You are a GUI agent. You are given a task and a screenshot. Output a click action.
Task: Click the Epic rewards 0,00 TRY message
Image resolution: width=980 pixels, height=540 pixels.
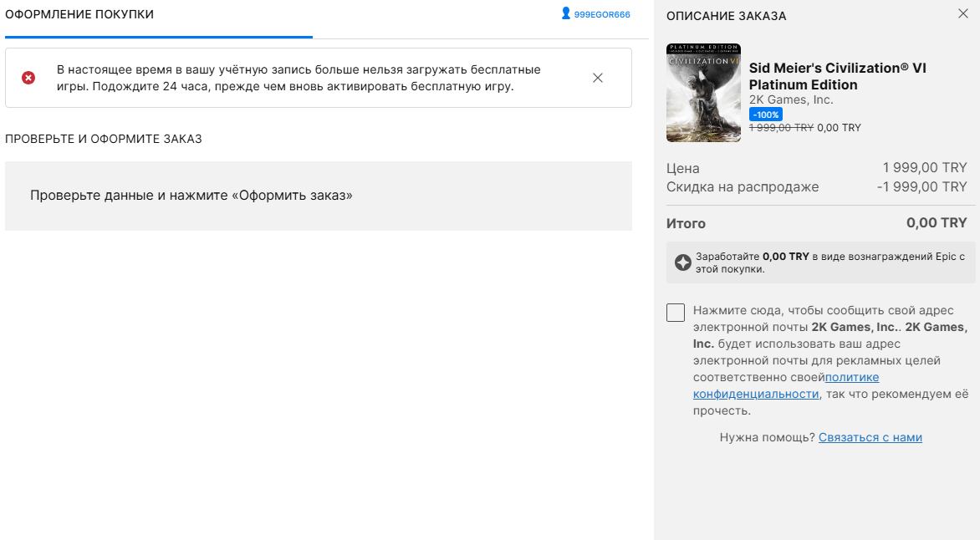click(830, 262)
